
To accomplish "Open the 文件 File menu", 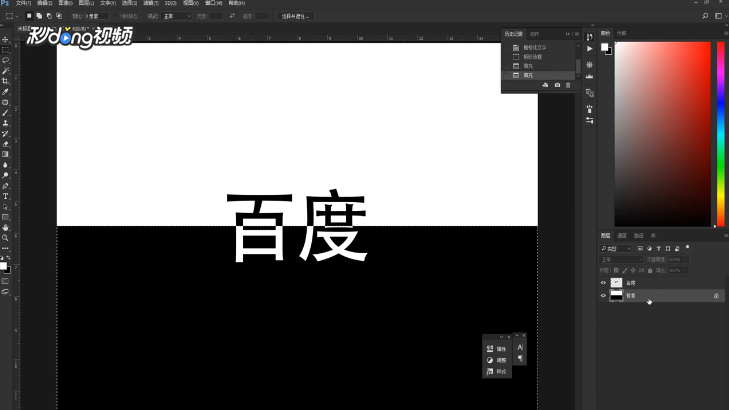I will (x=23, y=3).
